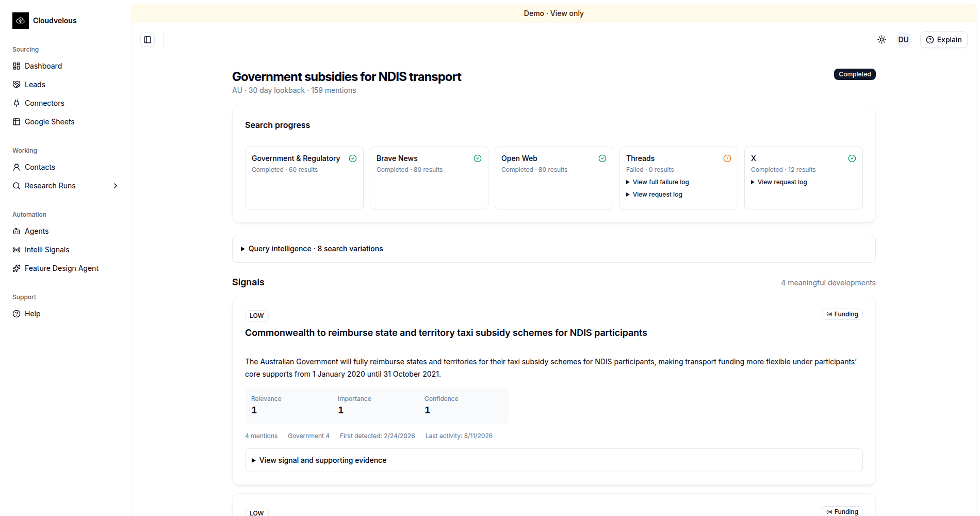Expand View signal and supporting evidence

coord(553,460)
